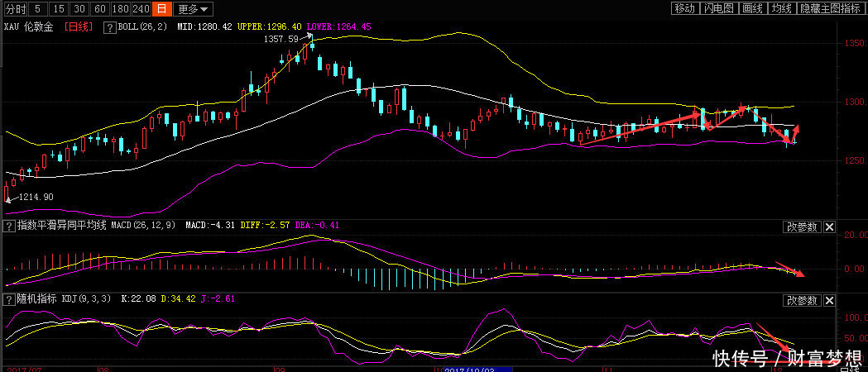Select the 30-minute timeframe
This screenshot has height=372, width=868.
[79, 9]
